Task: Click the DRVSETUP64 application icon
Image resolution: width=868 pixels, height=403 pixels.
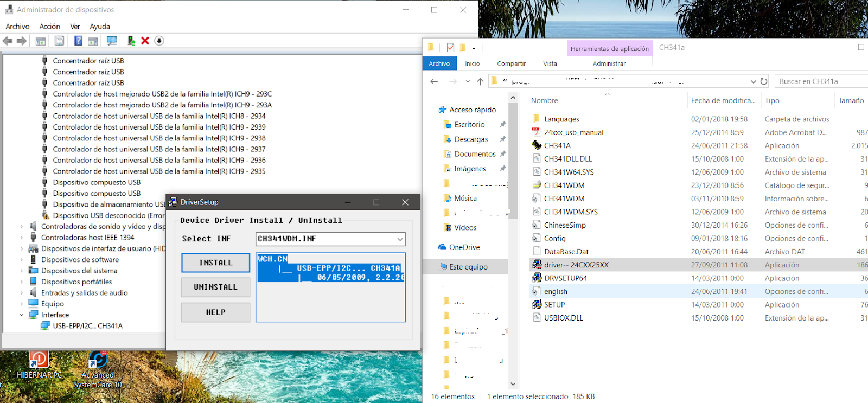Action: (x=537, y=278)
